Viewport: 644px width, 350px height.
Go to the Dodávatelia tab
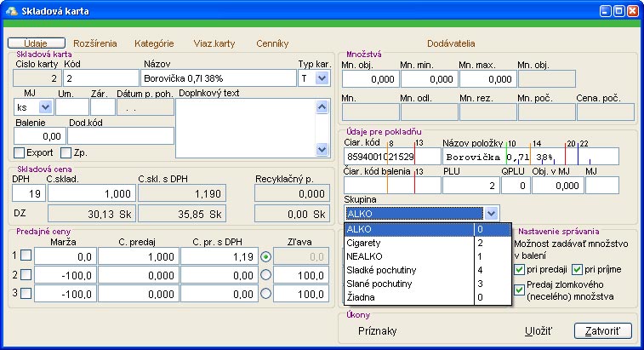451,43
